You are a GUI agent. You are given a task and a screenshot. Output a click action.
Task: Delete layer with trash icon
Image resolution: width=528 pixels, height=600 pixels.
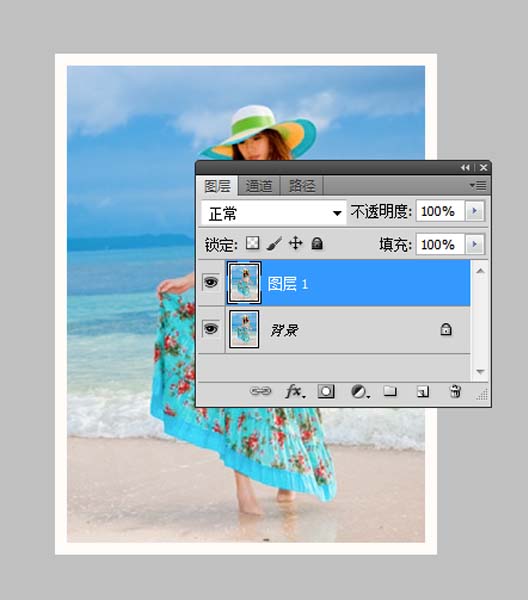455,391
